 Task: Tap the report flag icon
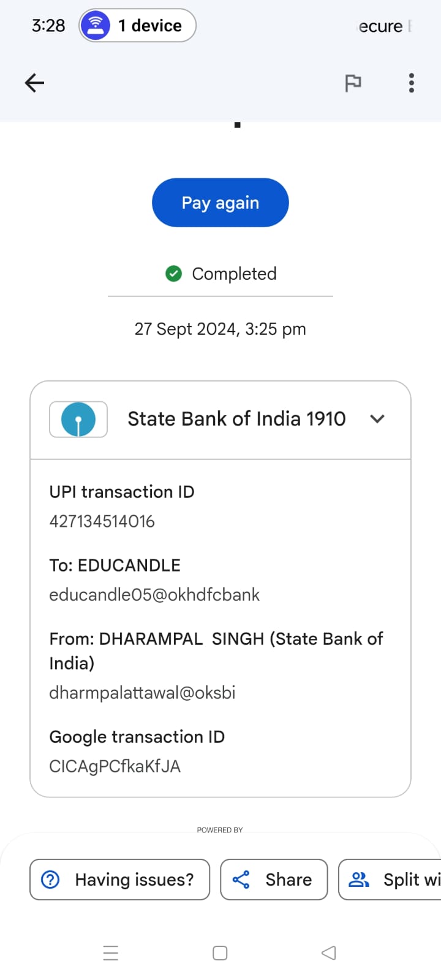(353, 83)
